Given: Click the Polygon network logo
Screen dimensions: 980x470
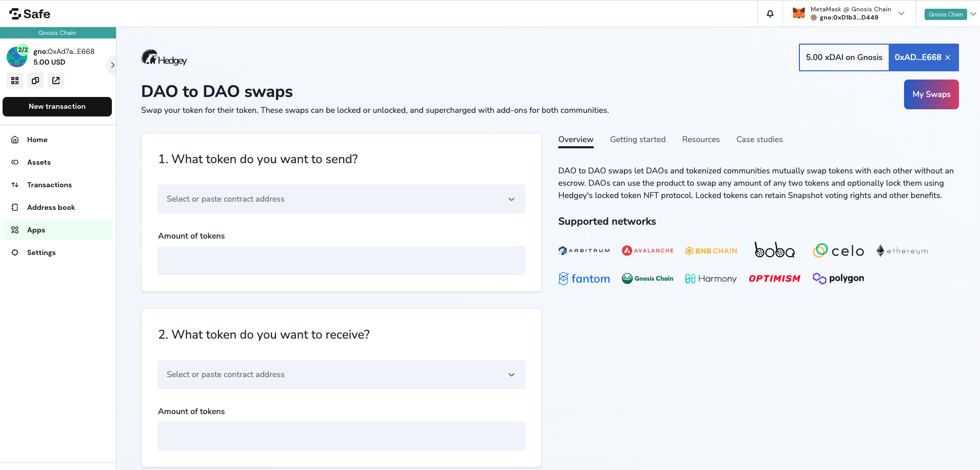Looking at the screenshot, I should (x=838, y=278).
